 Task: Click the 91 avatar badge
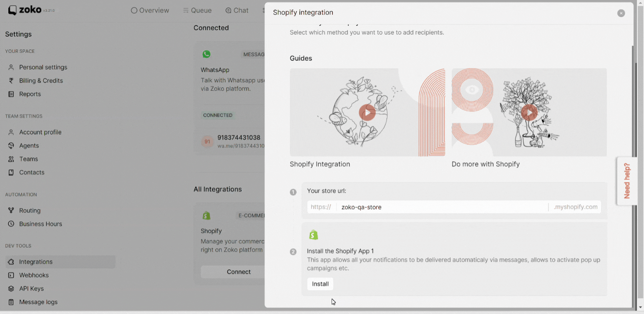pos(207,142)
